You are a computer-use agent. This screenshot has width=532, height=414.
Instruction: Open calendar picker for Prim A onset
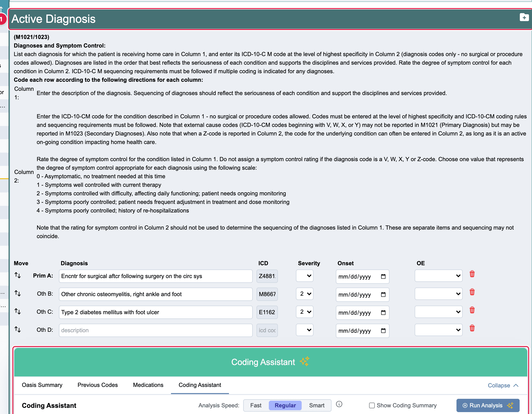(383, 276)
